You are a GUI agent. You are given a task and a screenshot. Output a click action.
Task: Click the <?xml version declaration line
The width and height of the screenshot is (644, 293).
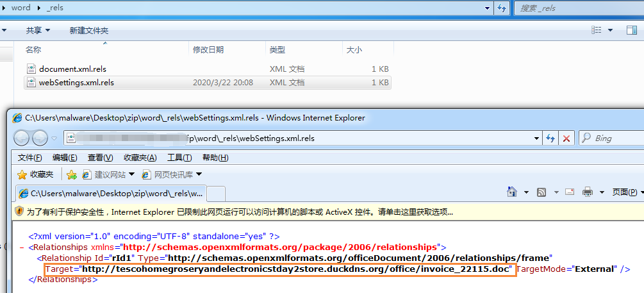click(x=154, y=237)
